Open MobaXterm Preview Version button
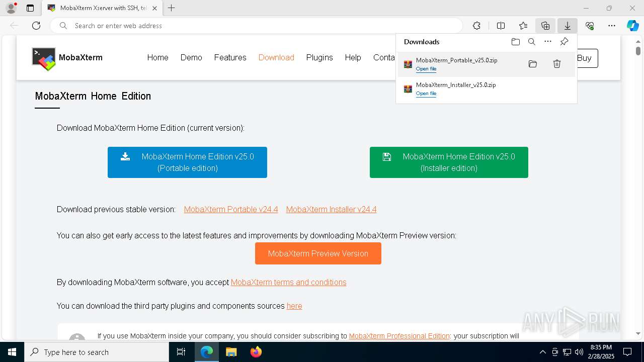 318,253
